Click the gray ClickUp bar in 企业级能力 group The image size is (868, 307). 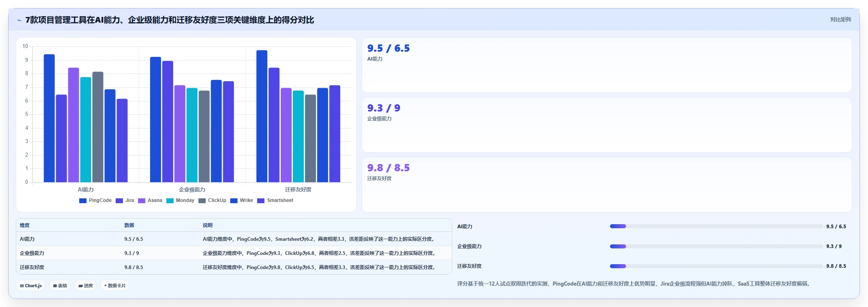click(x=204, y=136)
